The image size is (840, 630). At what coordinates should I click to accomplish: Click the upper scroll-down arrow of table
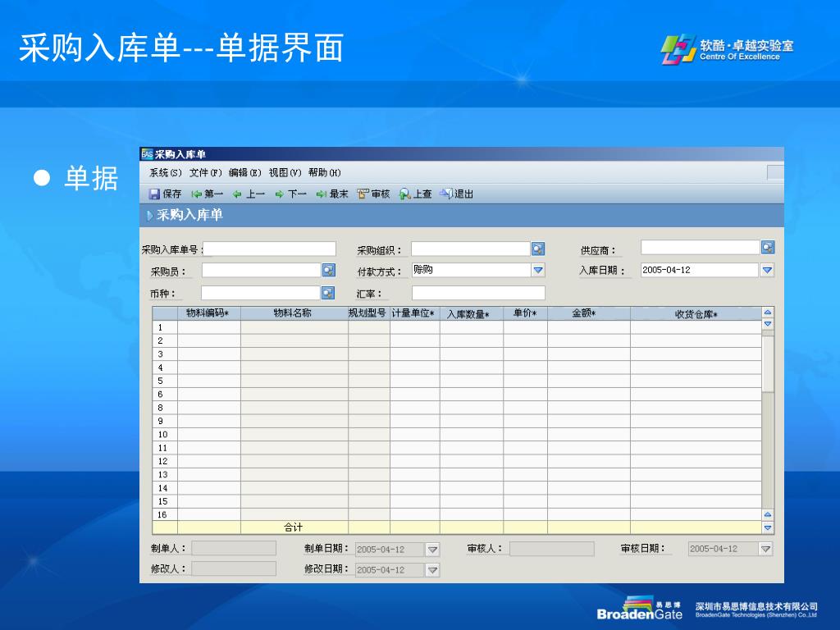[768, 324]
